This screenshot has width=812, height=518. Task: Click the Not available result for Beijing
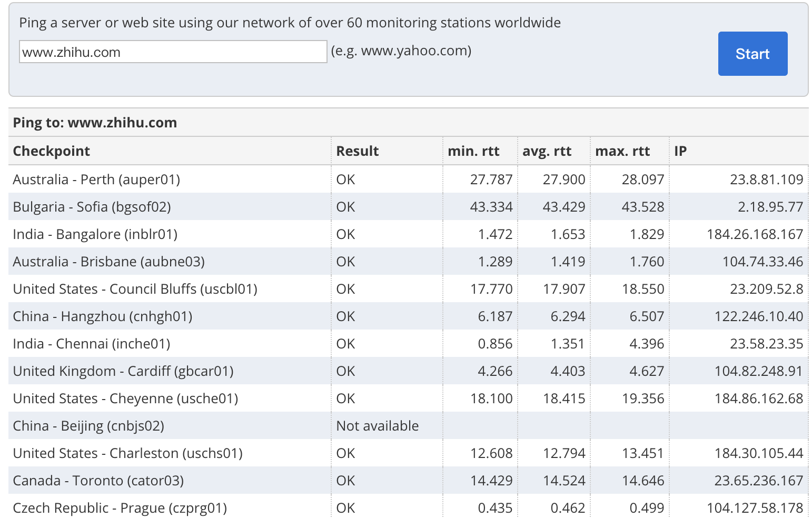(x=377, y=426)
